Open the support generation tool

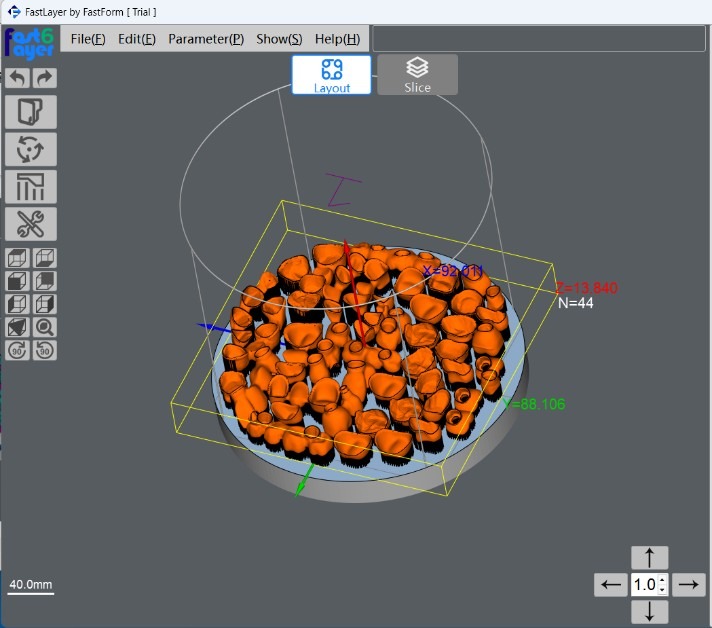[x=31, y=186]
